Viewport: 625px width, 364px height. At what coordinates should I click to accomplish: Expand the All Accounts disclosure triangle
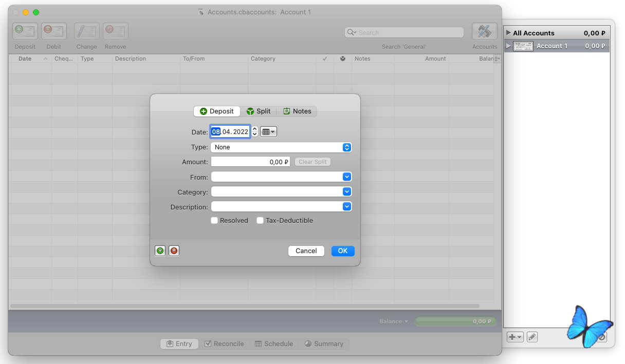pyautogui.click(x=509, y=33)
